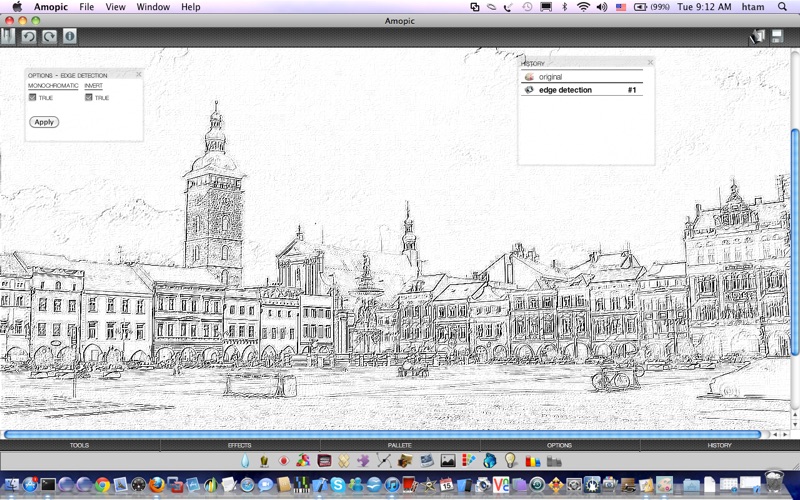
Task: Switch to the EFFECTS tab
Action: (x=240, y=445)
